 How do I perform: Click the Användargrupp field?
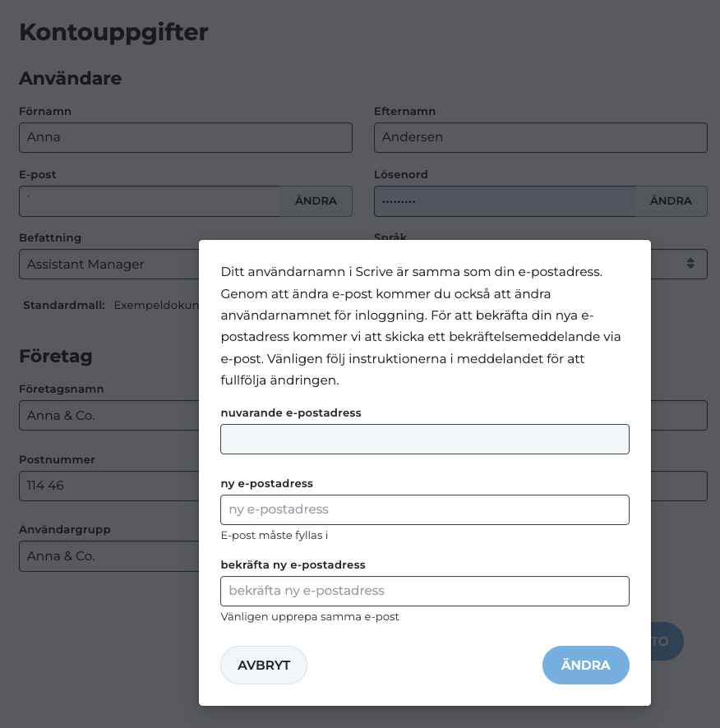coord(108,556)
